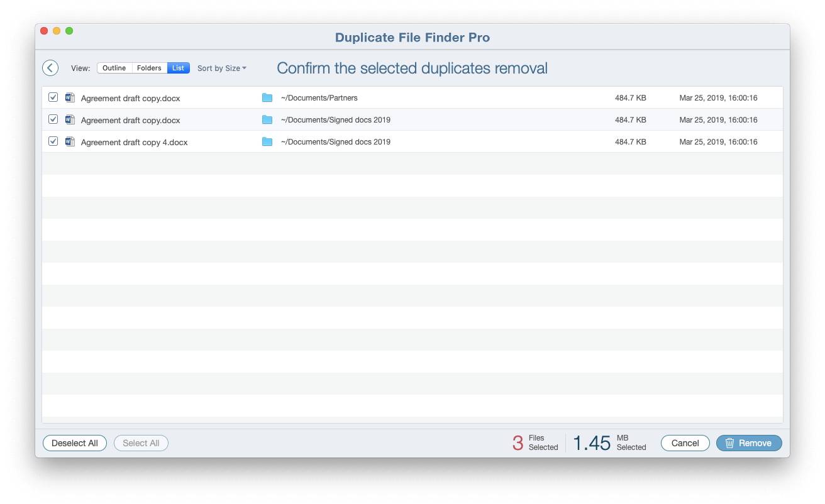Viewport: 825px width, 504px height.
Task: Click the Deselect All button
Action: click(74, 443)
